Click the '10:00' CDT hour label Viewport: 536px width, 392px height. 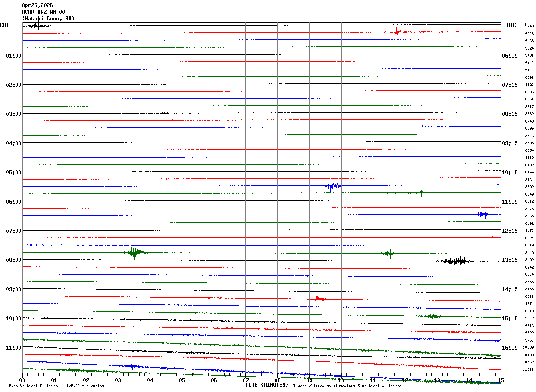pyautogui.click(x=14, y=319)
